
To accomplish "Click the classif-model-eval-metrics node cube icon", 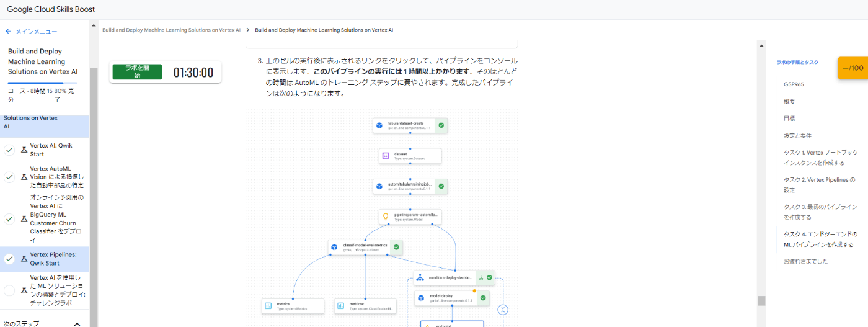I will pyautogui.click(x=334, y=247).
